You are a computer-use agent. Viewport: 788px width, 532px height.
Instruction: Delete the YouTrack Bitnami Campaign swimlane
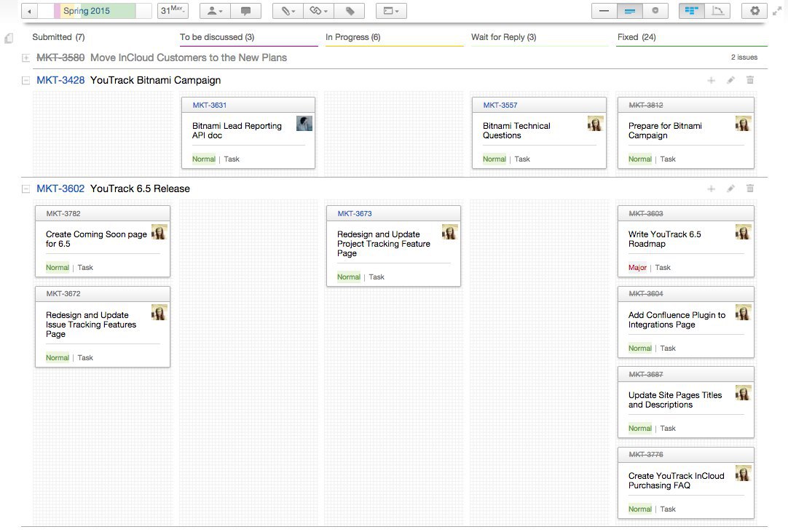750,80
